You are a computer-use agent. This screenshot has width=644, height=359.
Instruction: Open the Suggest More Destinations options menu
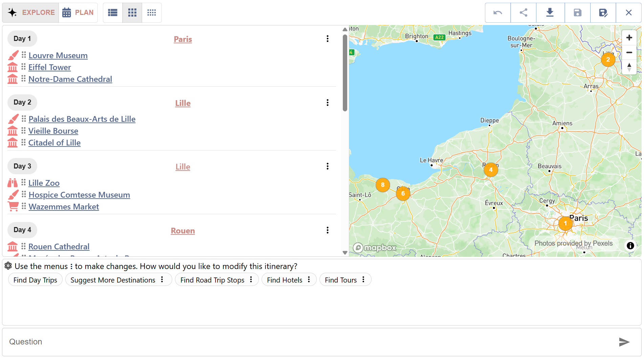pos(163,279)
